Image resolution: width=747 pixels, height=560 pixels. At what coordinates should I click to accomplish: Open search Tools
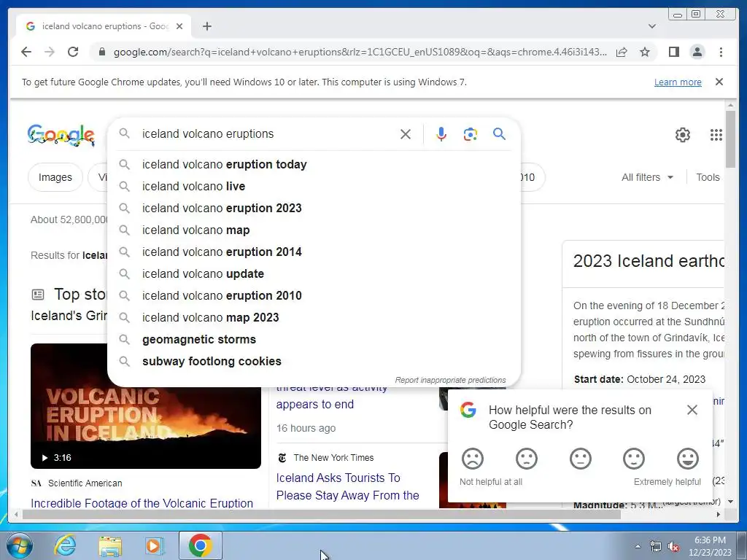(708, 177)
